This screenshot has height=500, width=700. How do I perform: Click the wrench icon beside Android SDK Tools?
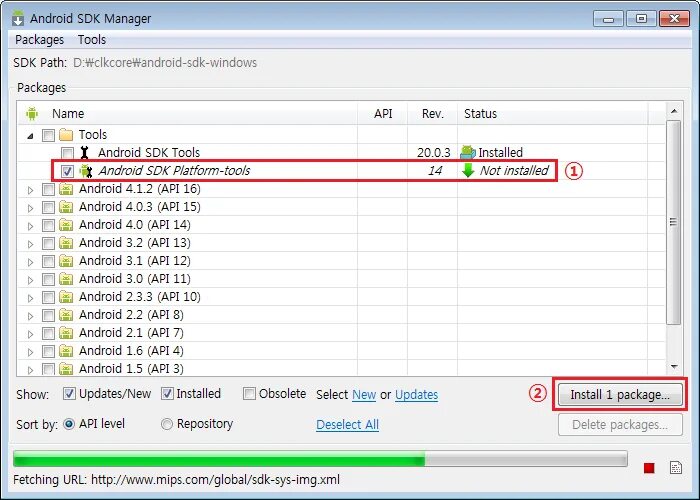pyautogui.click(x=84, y=153)
